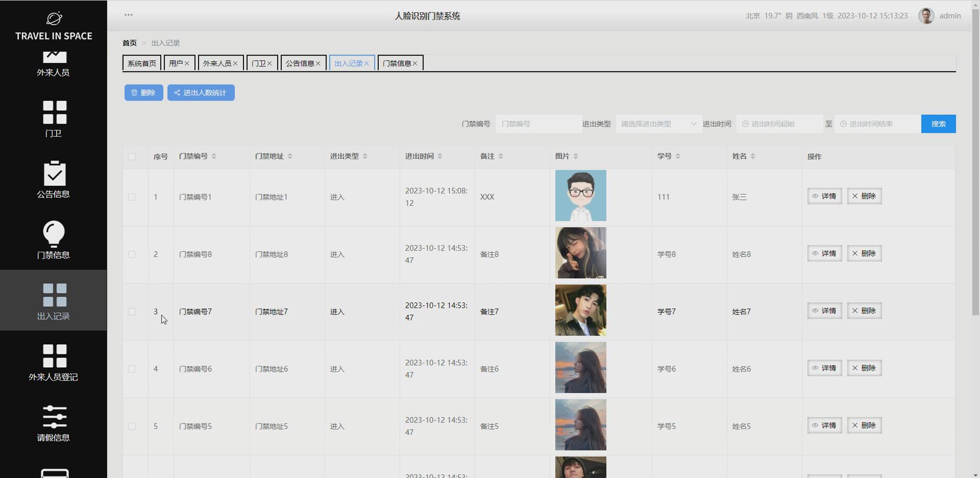
Task: Click the TRAVEL IN SPACE planet logo
Action: [x=54, y=19]
